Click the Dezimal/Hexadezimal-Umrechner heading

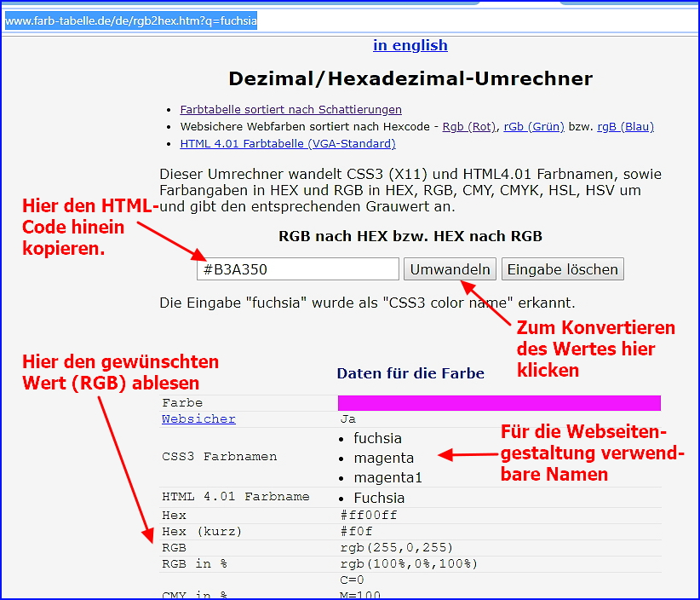(410, 79)
